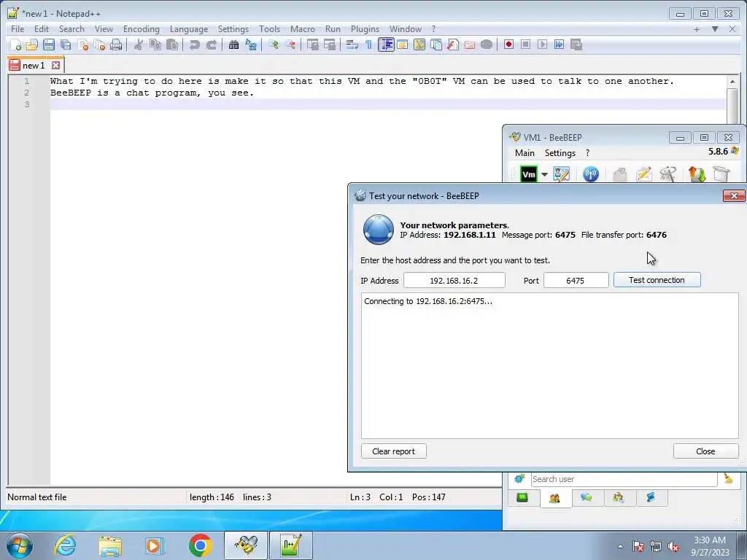Switch to the users list tab in BeeBEEP
Screen dimensions: 747x560
[x=554, y=498]
